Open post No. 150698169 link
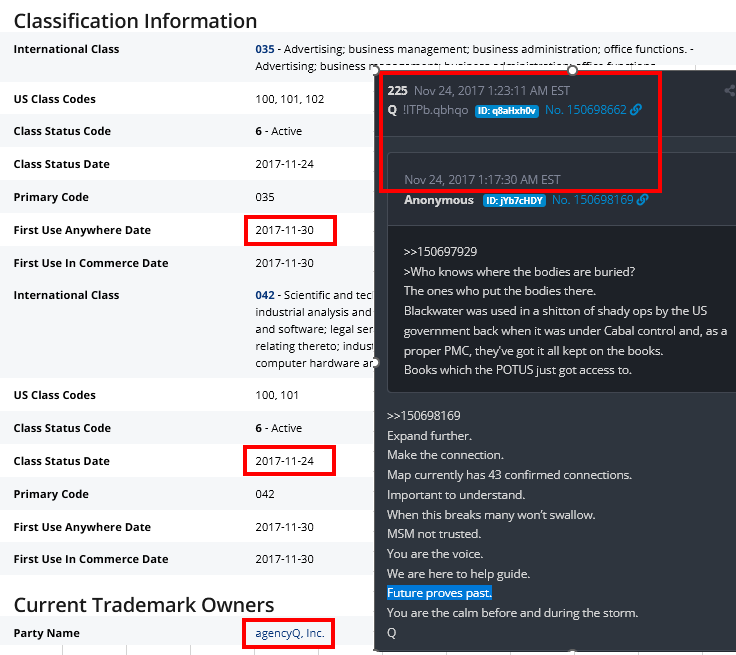 coord(592,200)
